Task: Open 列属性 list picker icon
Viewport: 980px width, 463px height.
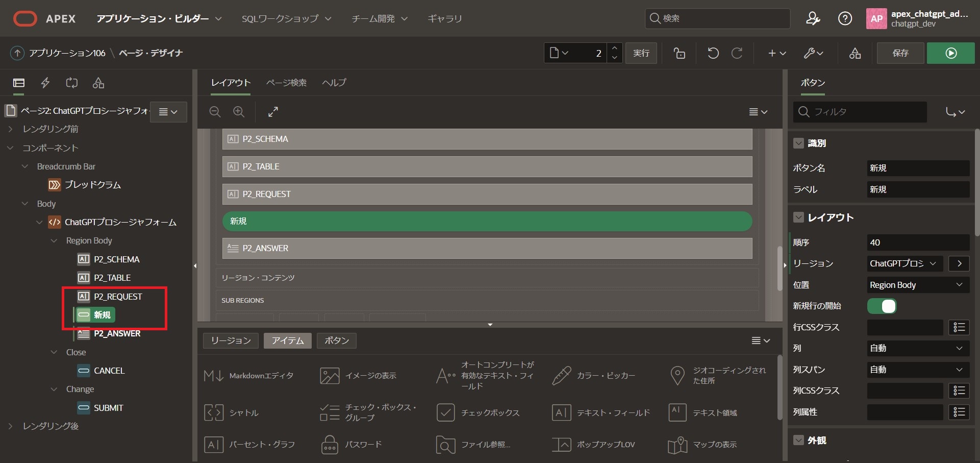Action: click(959, 412)
